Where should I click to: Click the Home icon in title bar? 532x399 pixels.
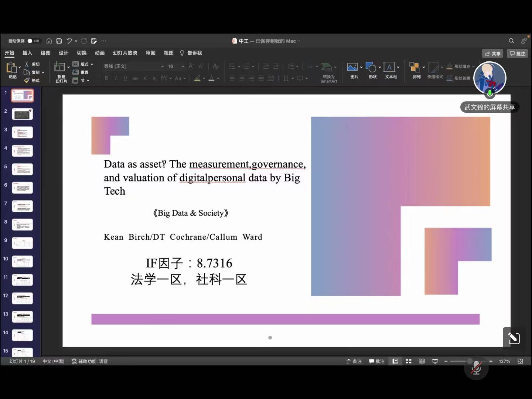pos(49,41)
